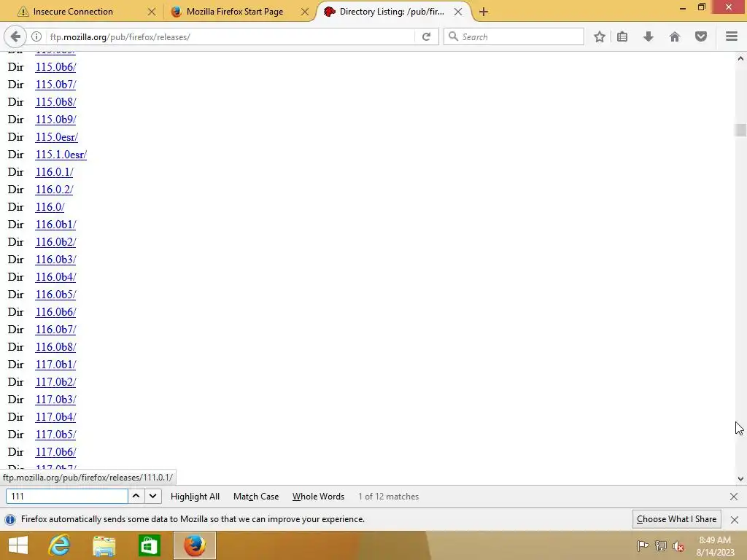Open the 116.0b6/ directory link

(x=55, y=312)
